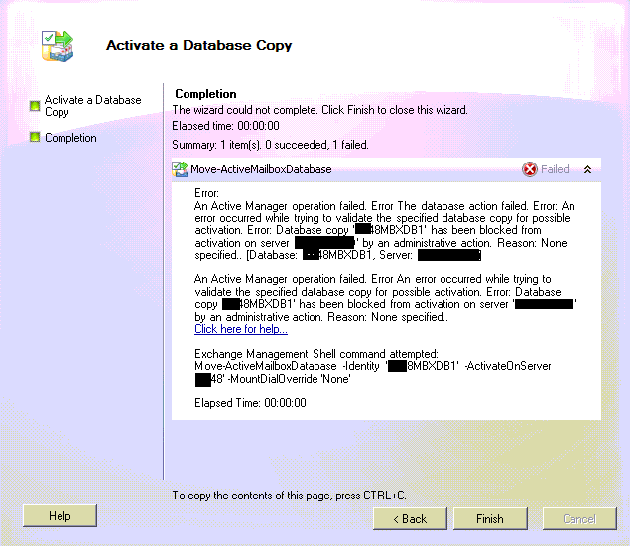This screenshot has width=630, height=546.
Task: Click Elapsed time: 00:00:00 under Completion
Action: 226,126
